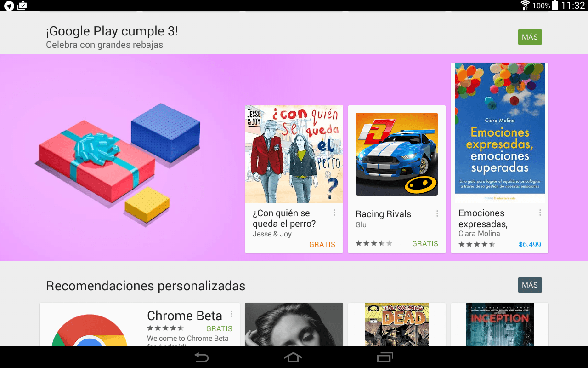Open the recent apps navigation icon

(385, 357)
